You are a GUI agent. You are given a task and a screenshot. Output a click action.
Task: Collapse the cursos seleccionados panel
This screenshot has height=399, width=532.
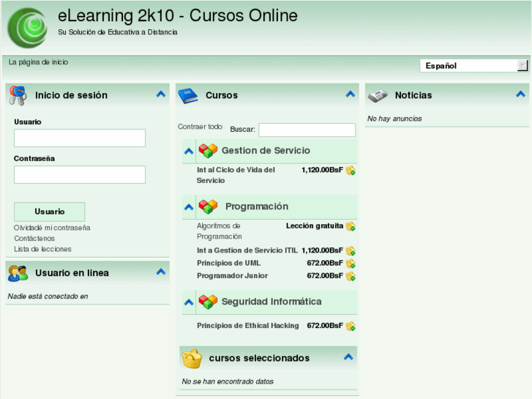pyautogui.click(x=348, y=357)
